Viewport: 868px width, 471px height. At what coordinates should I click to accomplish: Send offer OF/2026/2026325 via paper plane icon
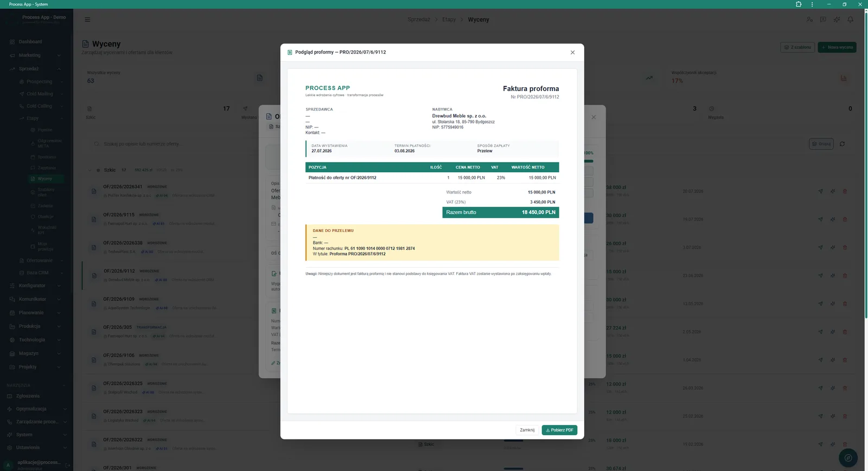point(820,388)
